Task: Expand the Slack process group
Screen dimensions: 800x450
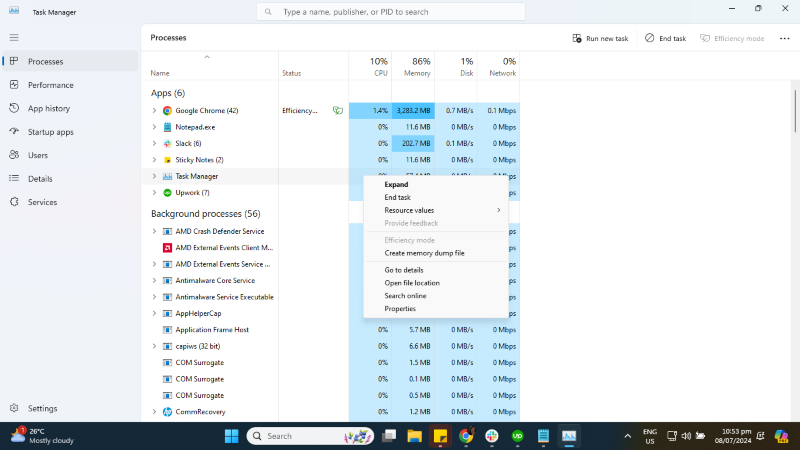Action: pyautogui.click(x=154, y=143)
